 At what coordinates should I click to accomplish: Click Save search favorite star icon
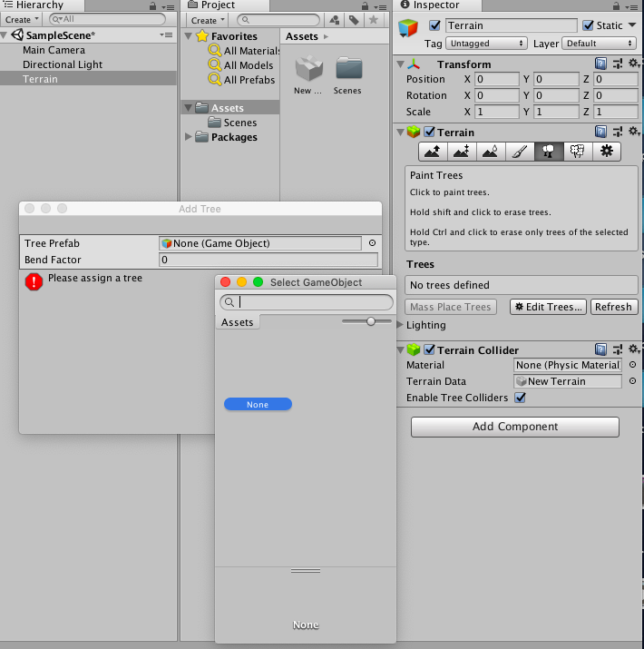373,20
